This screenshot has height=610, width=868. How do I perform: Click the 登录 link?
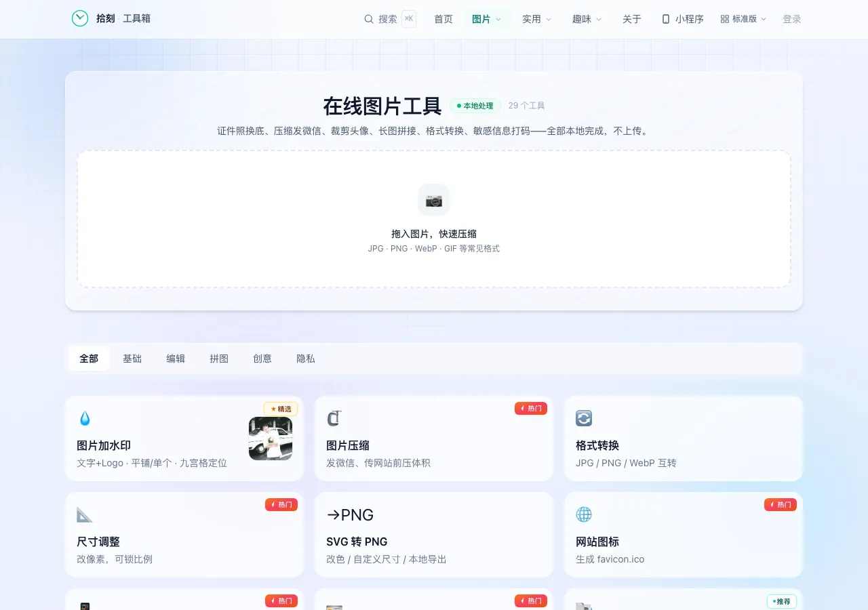(x=792, y=19)
